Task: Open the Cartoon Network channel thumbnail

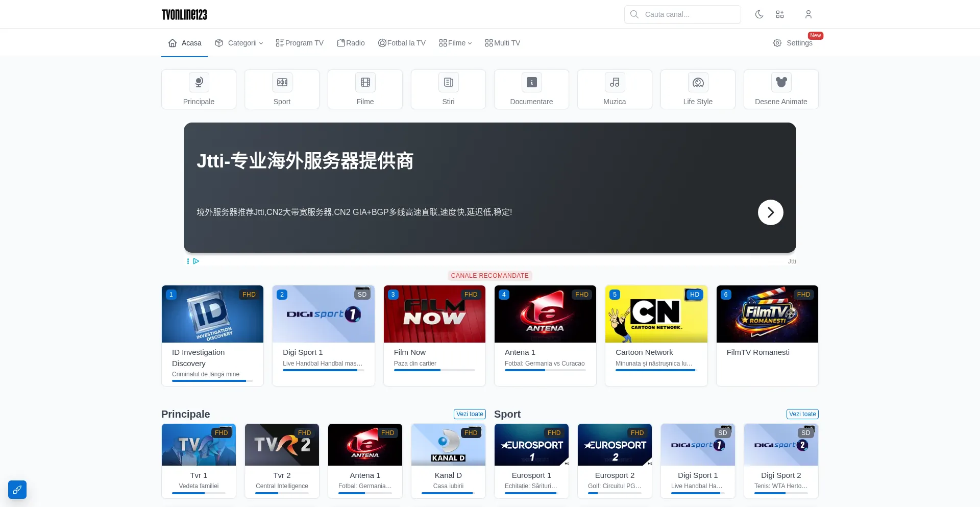Action: coord(656,314)
